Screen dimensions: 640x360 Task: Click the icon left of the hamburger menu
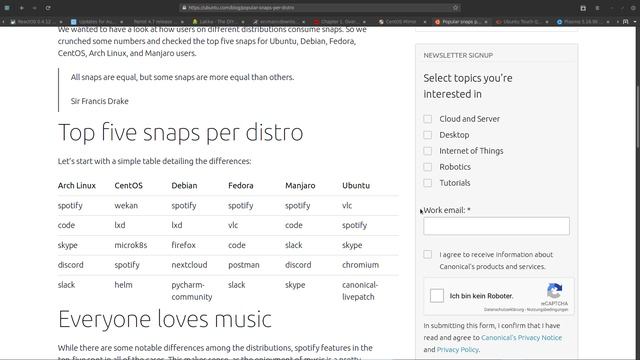point(583,8)
